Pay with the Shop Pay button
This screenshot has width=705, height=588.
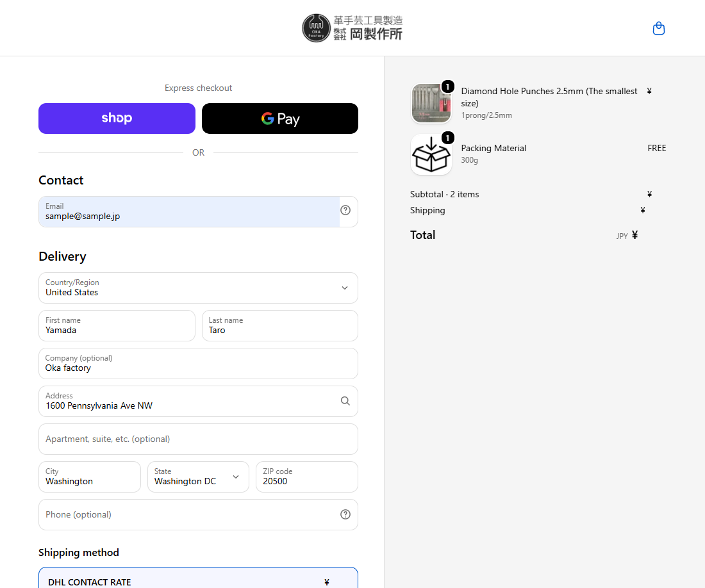(117, 118)
